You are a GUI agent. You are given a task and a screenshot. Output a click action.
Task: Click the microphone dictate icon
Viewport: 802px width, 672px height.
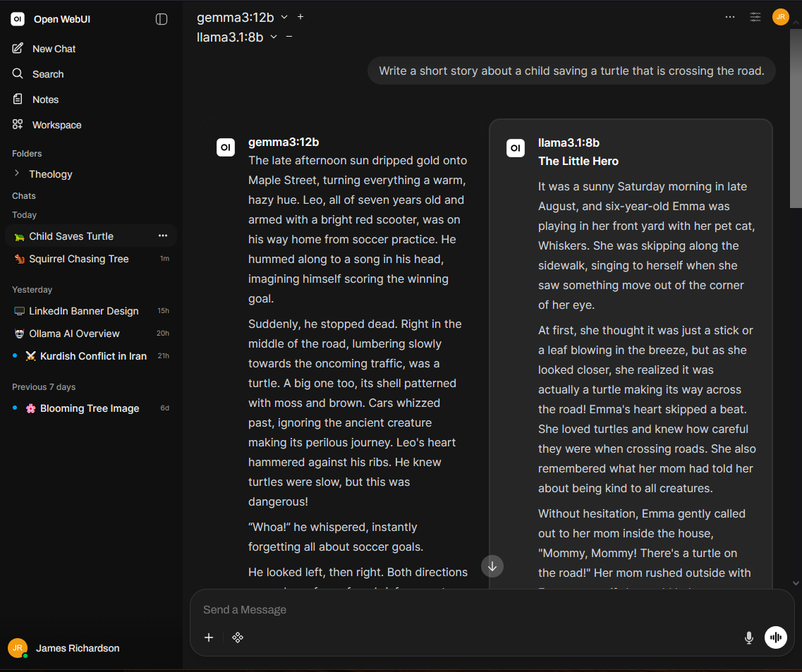749,637
